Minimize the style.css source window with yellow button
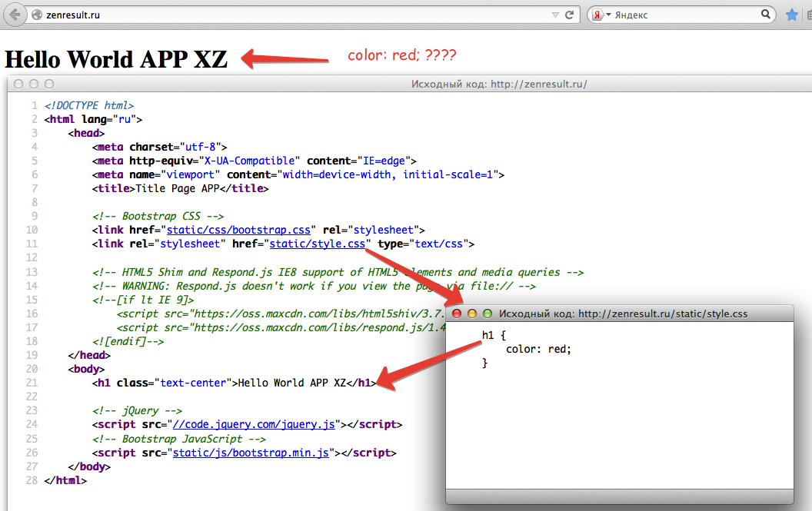The height and width of the screenshot is (511, 812). tap(472, 314)
